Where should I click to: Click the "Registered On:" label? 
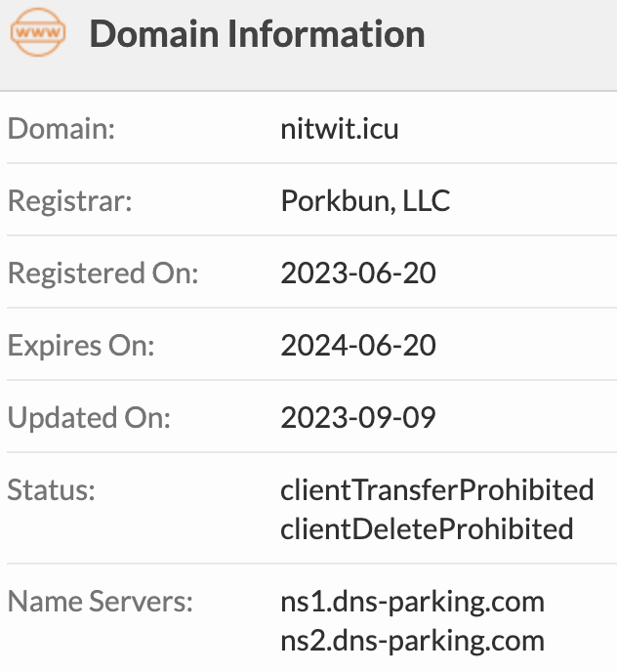pos(103,273)
